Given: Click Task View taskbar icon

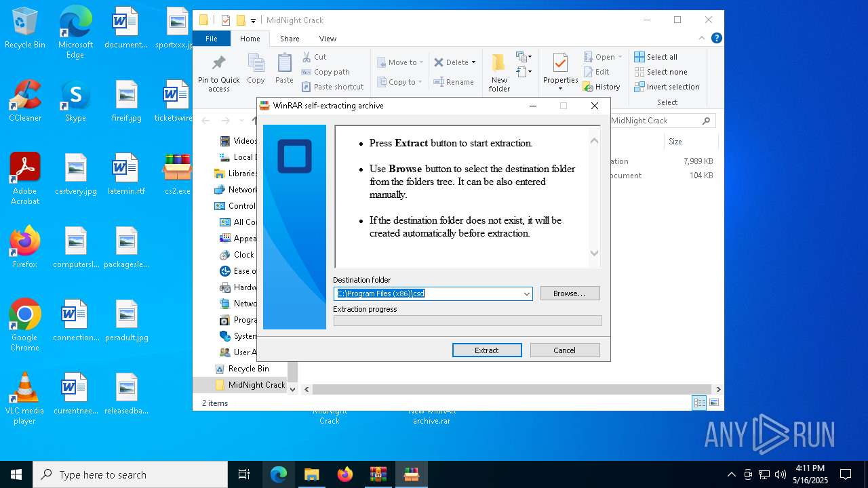Looking at the screenshot, I should pyautogui.click(x=244, y=474).
